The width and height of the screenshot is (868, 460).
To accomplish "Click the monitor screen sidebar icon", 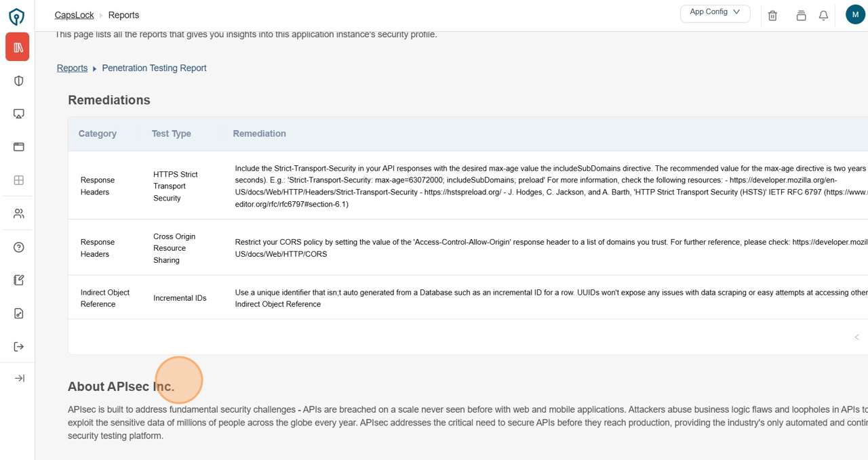I will click(x=19, y=114).
